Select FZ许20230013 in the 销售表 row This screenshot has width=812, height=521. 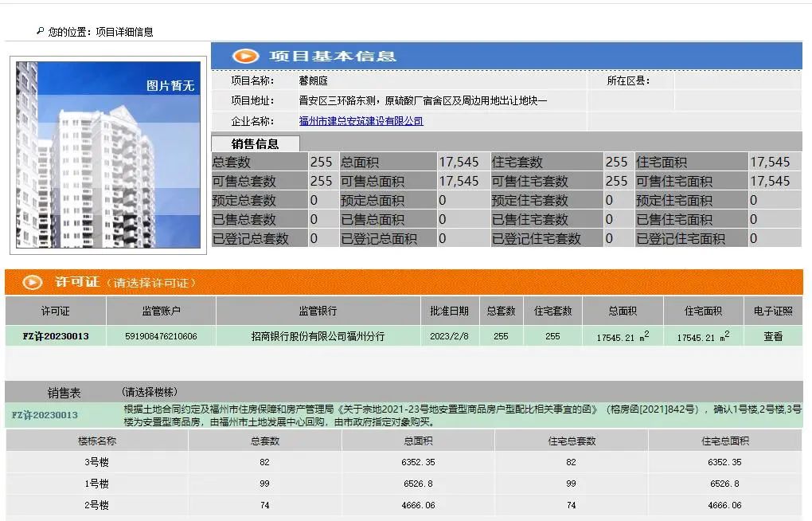coord(45,415)
